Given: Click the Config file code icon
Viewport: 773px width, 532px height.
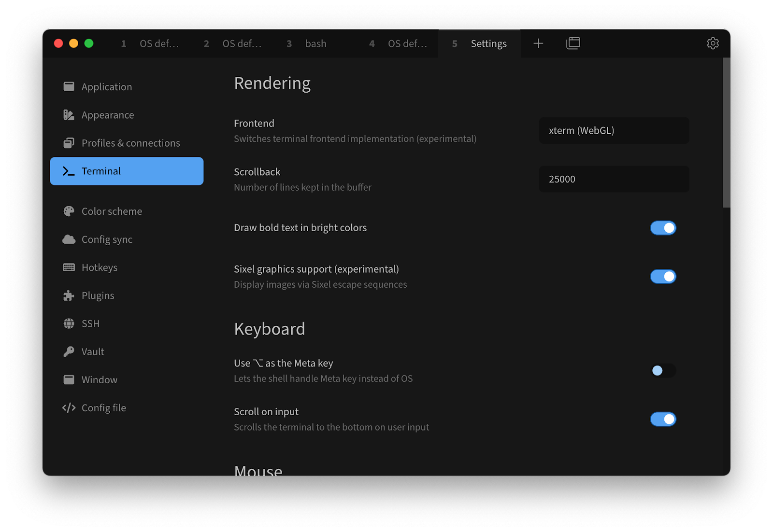Looking at the screenshot, I should (69, 407).
